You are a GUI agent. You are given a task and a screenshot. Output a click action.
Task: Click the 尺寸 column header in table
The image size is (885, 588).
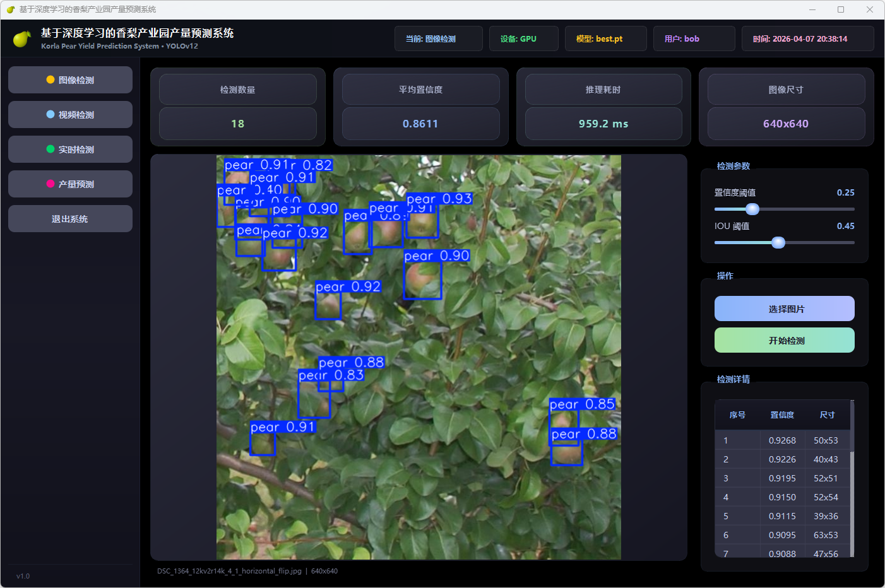[x=827, y=415]
